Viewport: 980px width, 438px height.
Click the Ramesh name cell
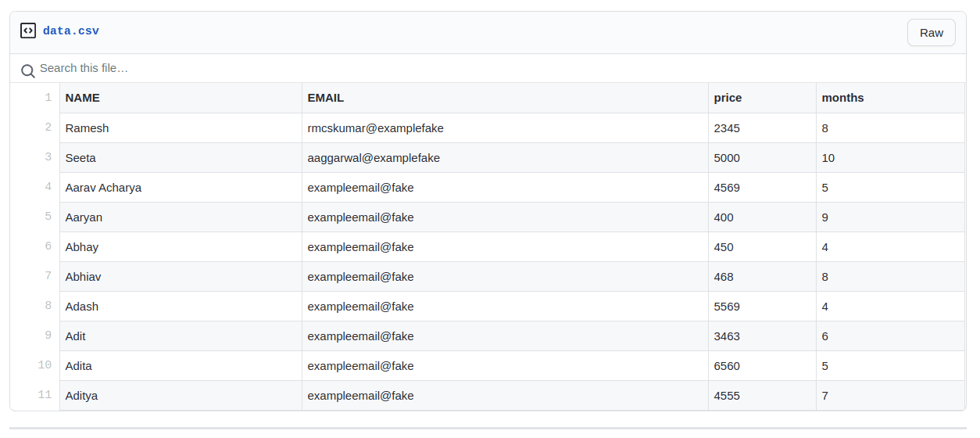pos(88,128)
